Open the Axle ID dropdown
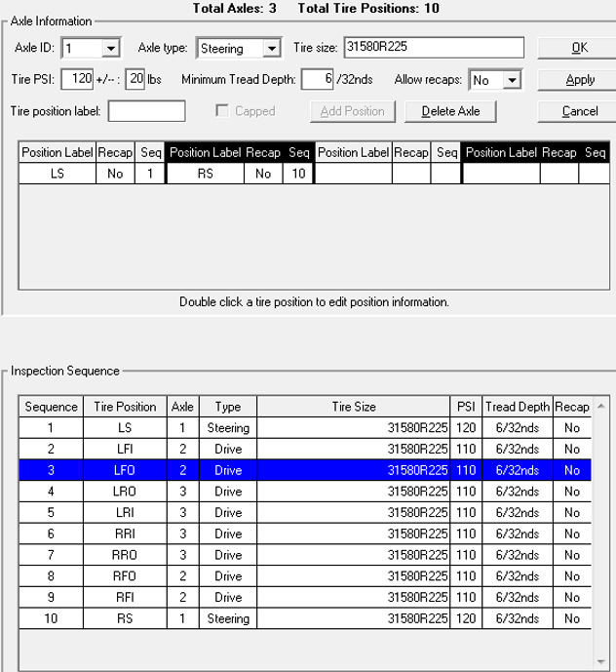Viewport: 616px width, 672px height. pos(110,48)
